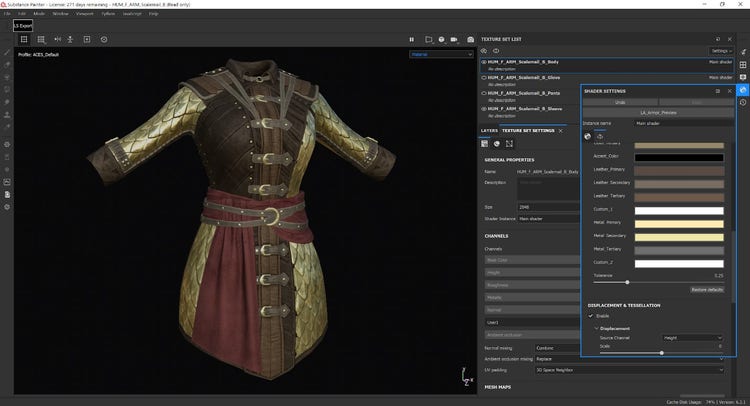The image size is (750, 406).
Task: Click the pause rendering icon
Action: click(412, 39)
